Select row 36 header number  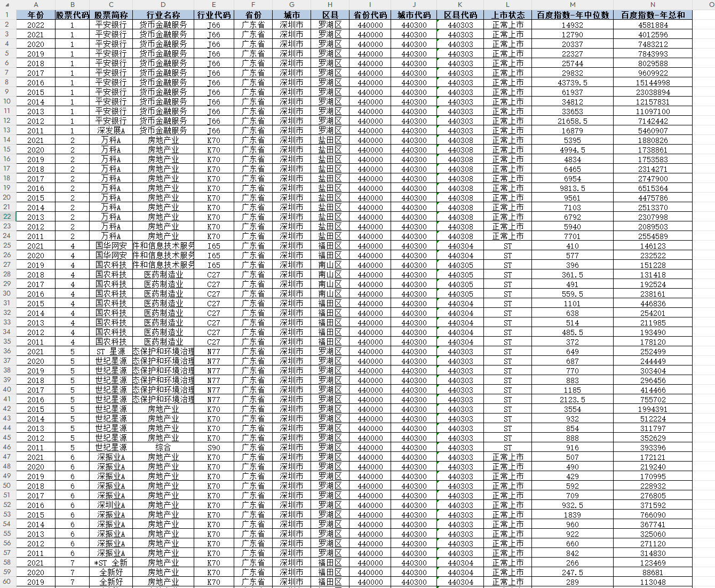coord(7,351)
